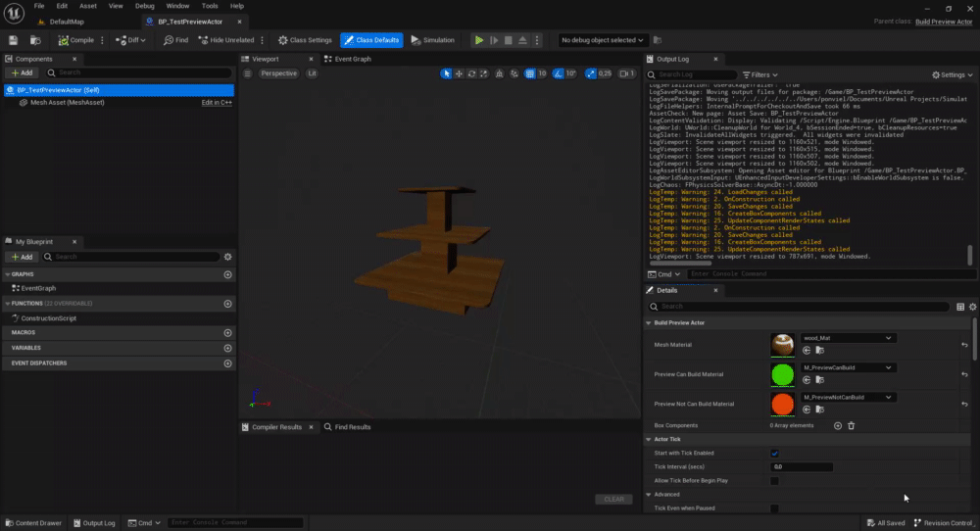Toggle Start with Tick Enabled checkbox
The height and width of the screenshot is (531, 980).
point(774,454)
